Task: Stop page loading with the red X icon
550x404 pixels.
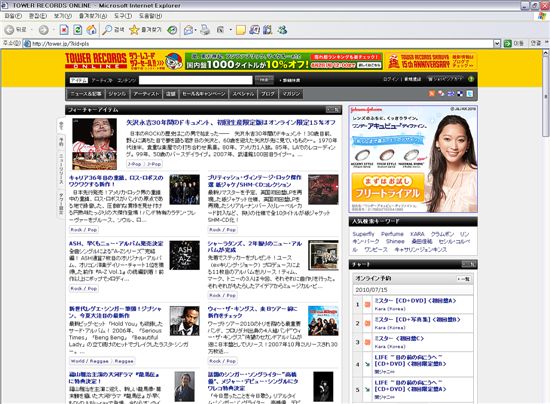Action: pos(64,30)
